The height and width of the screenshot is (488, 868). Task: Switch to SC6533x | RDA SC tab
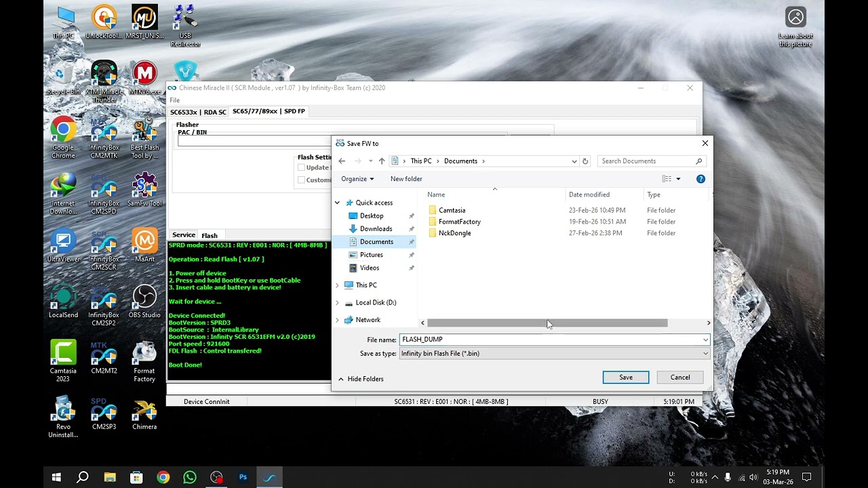click(198, 112)
